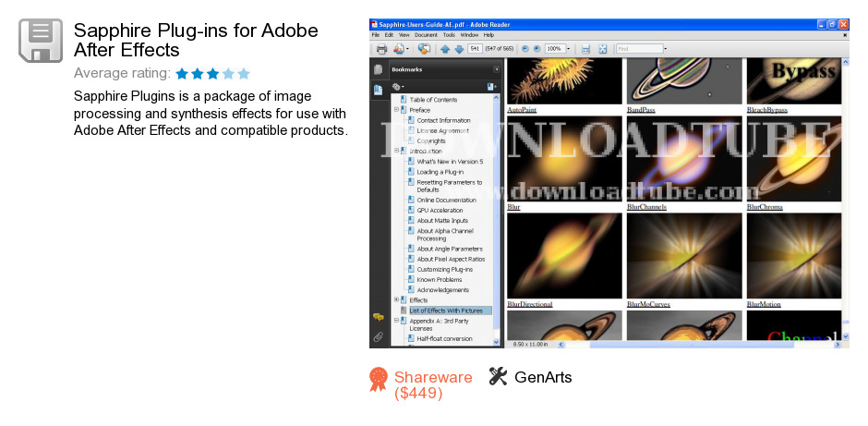Viewport: 868px width, 426px height.
Task: Click the bookmarks list scroll down arrow
Action: coord(496,342)
